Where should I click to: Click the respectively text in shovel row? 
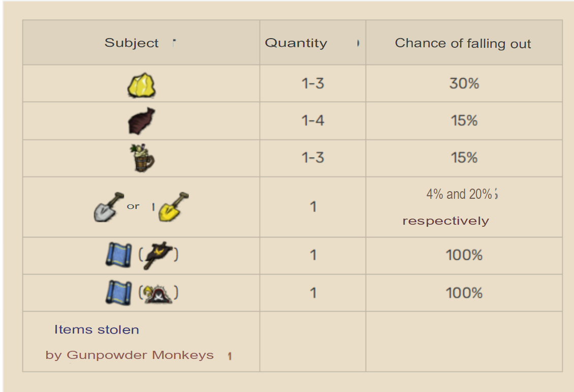pos(445,221)
